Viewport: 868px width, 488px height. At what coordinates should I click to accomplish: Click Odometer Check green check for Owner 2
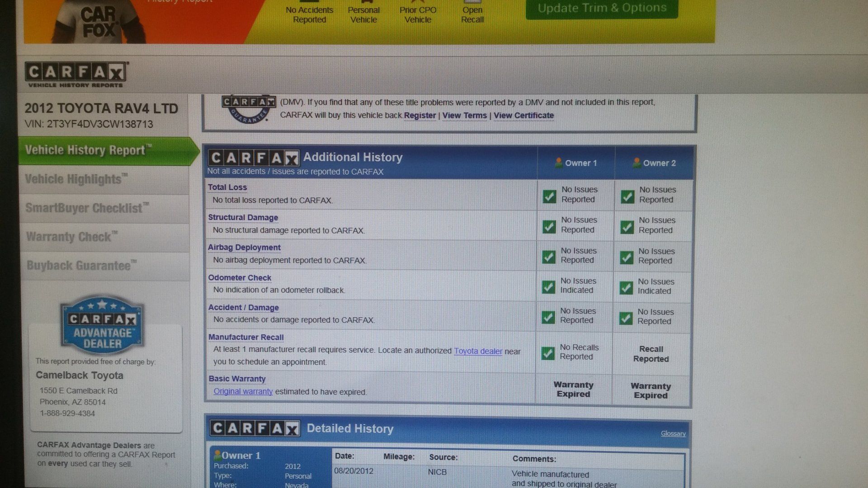tap(626, 288)
